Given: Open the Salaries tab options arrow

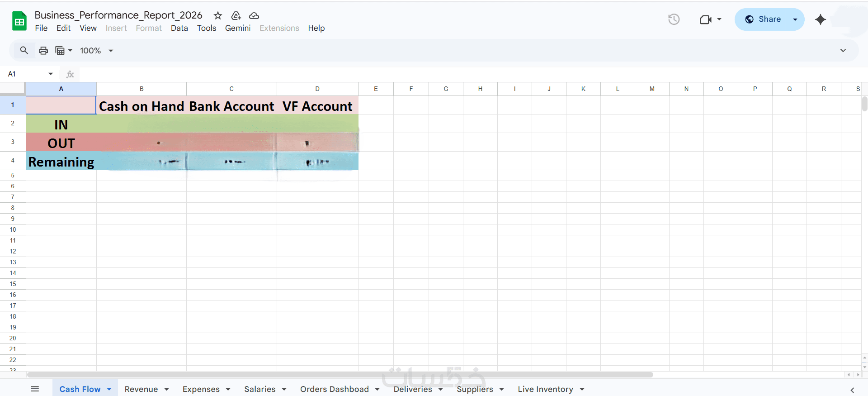Looking at the screenshot, I should 284,389.
